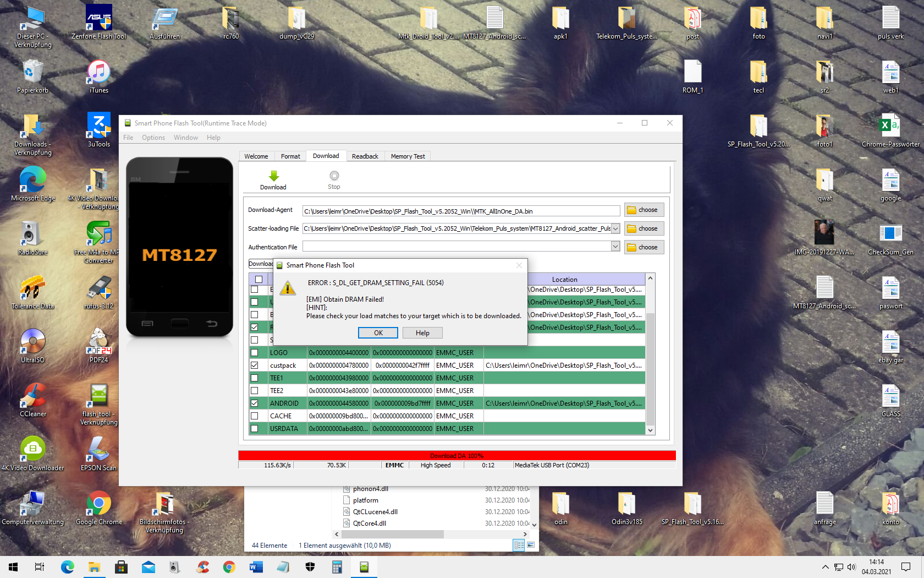Image resolution: width=924 pixels, height=578 pixels.
Task: Open Papierkorb recycle bin
Action: 33,77
